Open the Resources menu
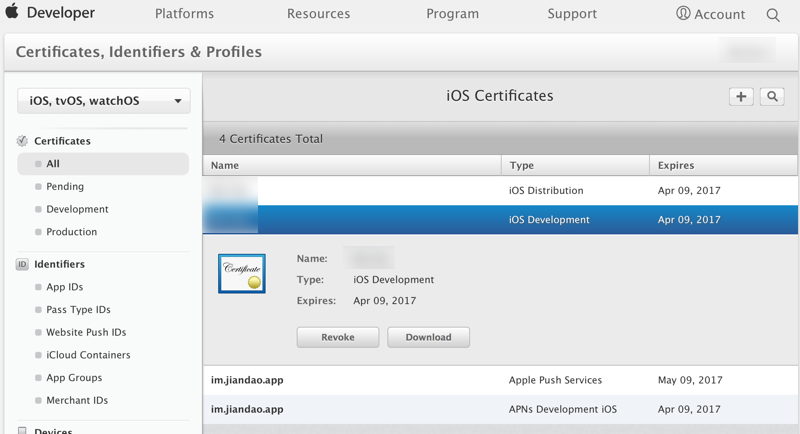Viewport: 800px width, 434px height. coord(318,14)
